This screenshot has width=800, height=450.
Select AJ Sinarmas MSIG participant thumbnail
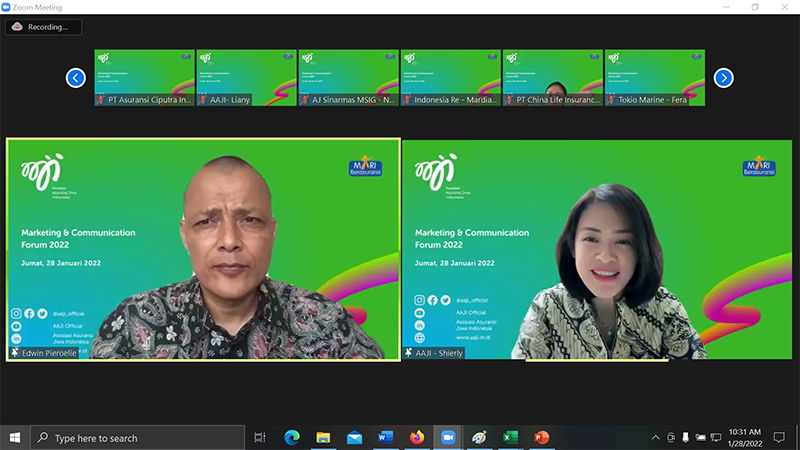(x=348, y=78)
